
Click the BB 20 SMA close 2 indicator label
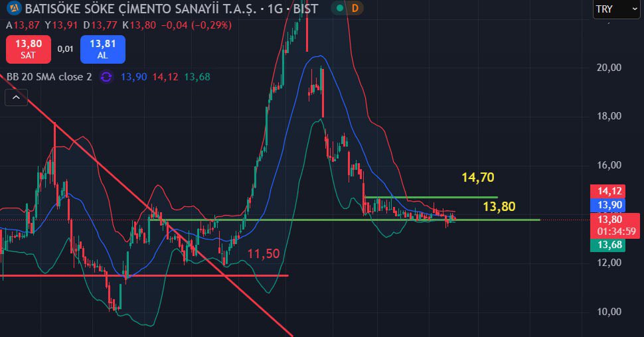click(x=49, y=77)
